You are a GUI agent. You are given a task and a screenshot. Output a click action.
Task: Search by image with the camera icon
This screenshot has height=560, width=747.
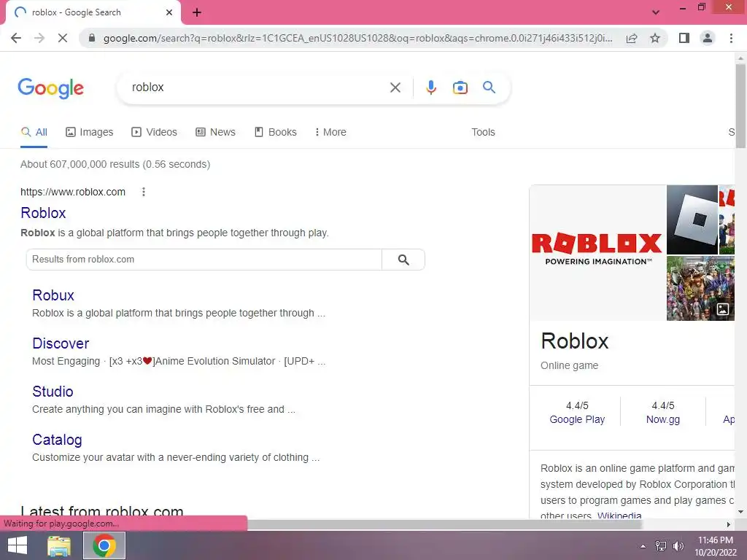460,87
